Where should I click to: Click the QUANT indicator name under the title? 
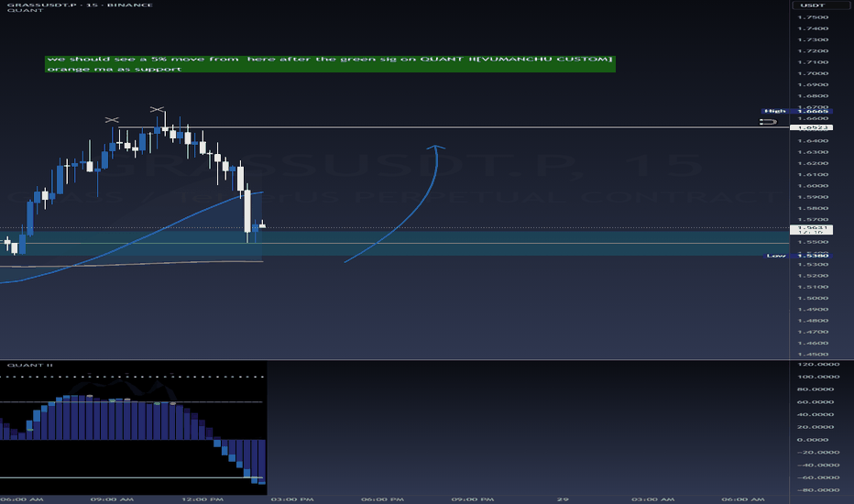(25, 10)
